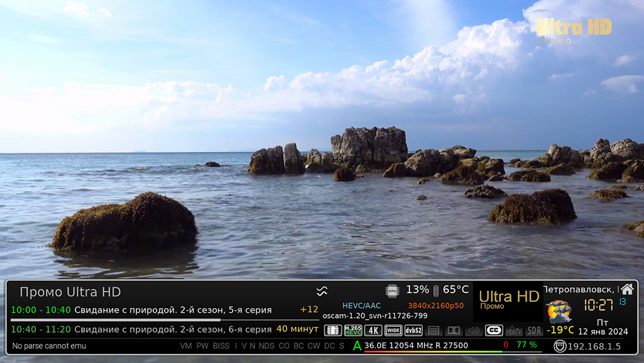Click the current event title with 5-я серия
The height and width of the screenshot is (363, 644).
point(173,310)
